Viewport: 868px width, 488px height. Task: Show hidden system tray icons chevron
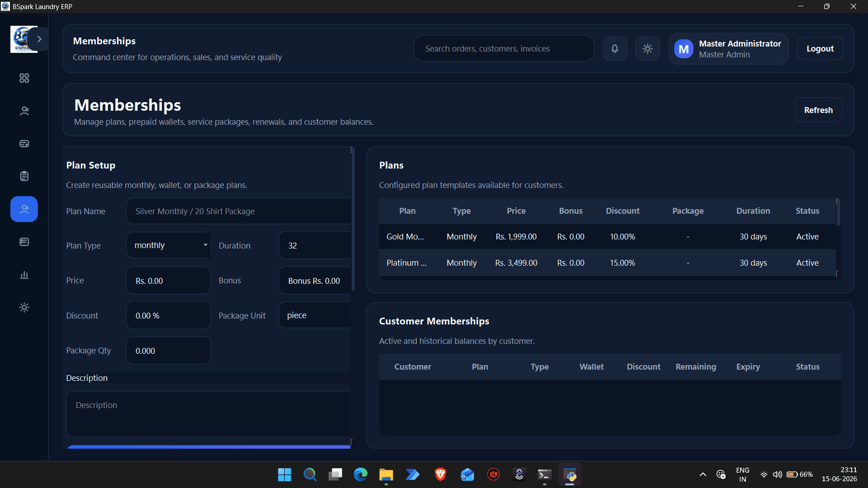click(x=703, y=474)
